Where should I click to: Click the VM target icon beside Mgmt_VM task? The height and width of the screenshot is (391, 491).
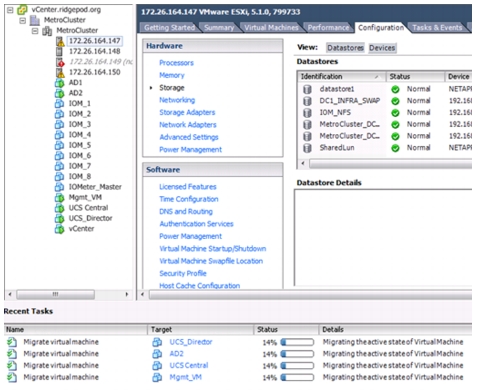[x=157, y=377]
